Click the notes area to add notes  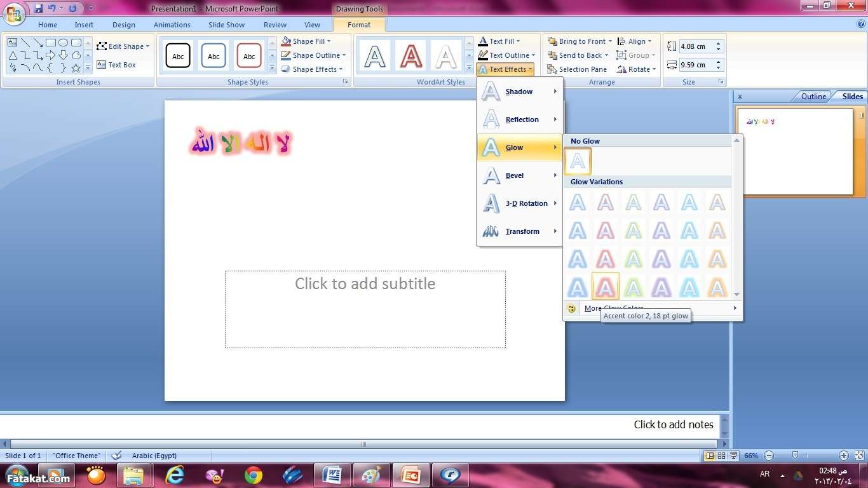(674, 424)
